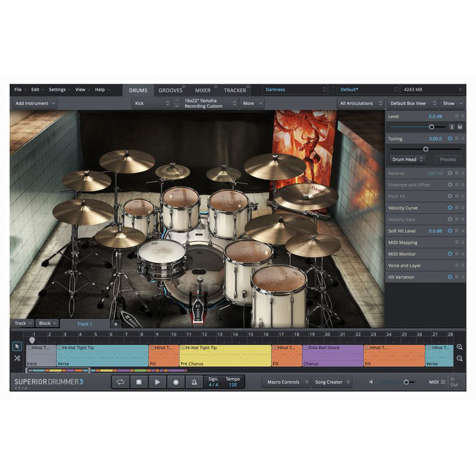Open the Help menu

(102, 89)
